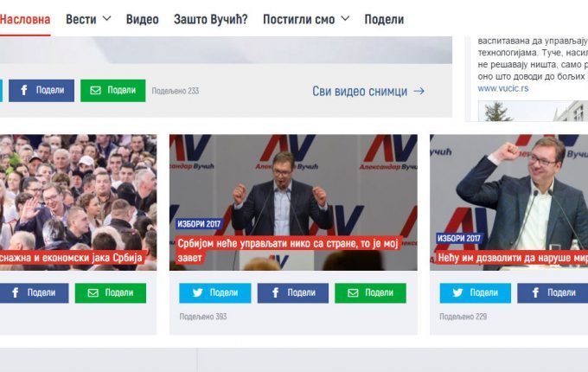Open the Нећу им дозволити article image
Screen dimensions: 588x372
point(508,202)
